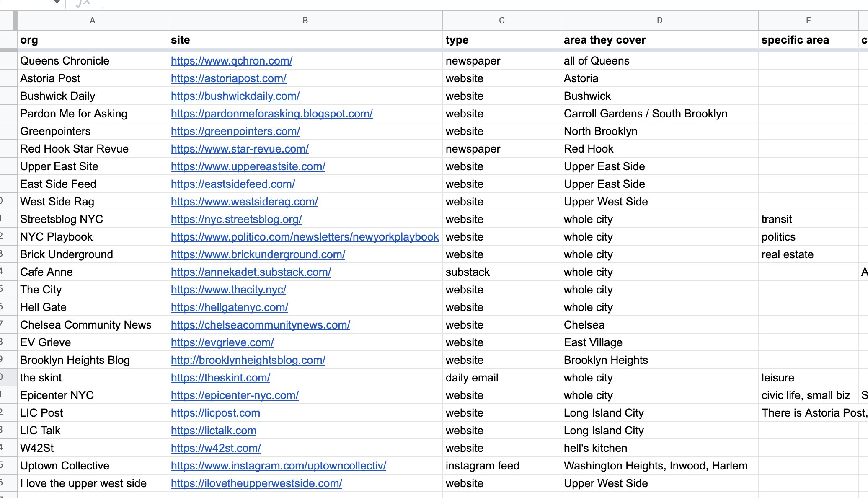The image size is (868, 498).
Task: Open the eastsidefeed.com link
Action: (232, 184)
